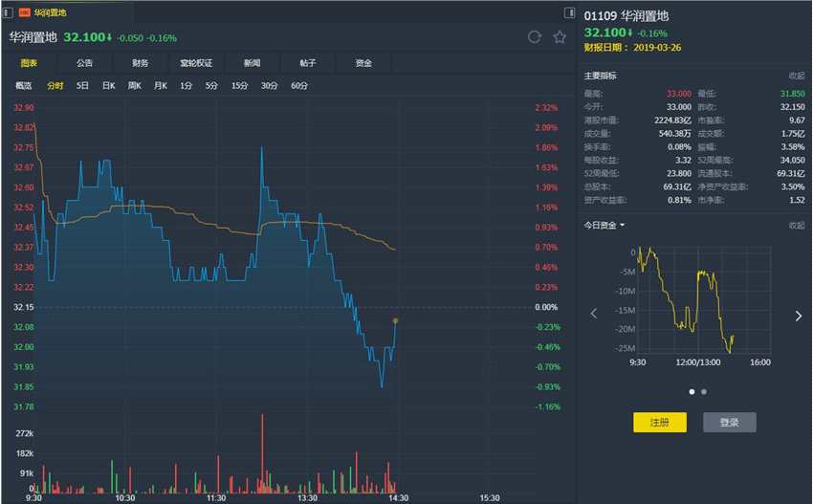Show the 60分 minute chart
Screen dimensions: 813x504
[299, 86]
